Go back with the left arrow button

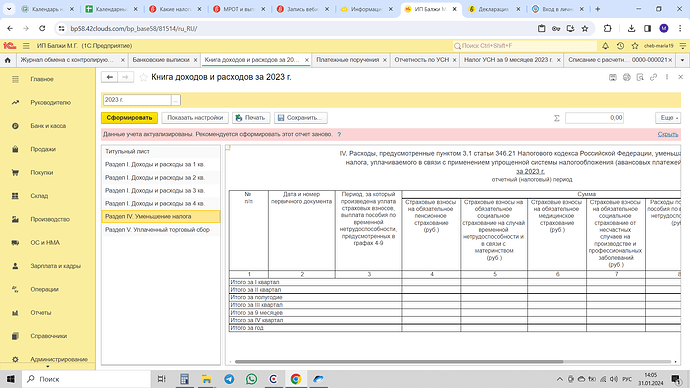pos(110,77)
